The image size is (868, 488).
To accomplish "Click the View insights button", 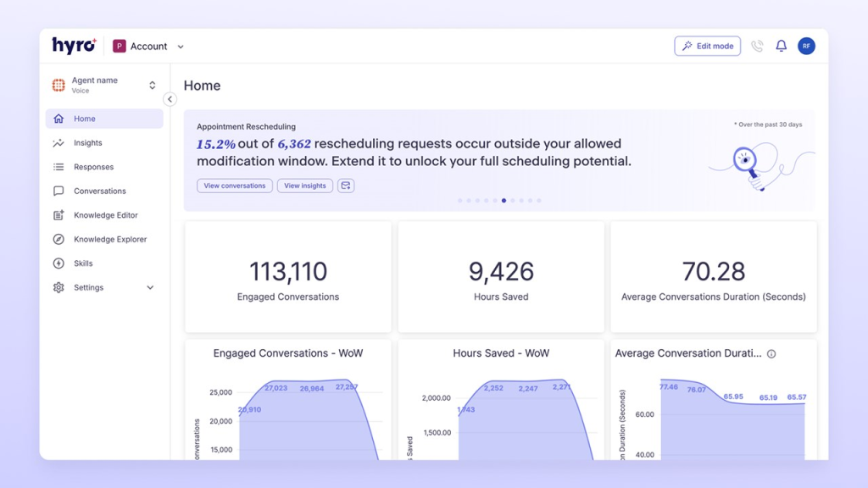I will 304,186.
